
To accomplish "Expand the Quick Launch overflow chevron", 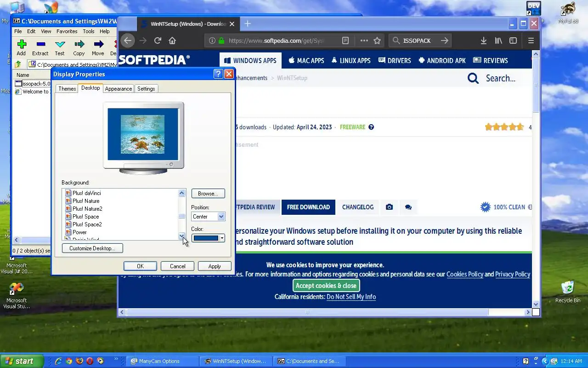I will 116,359.
